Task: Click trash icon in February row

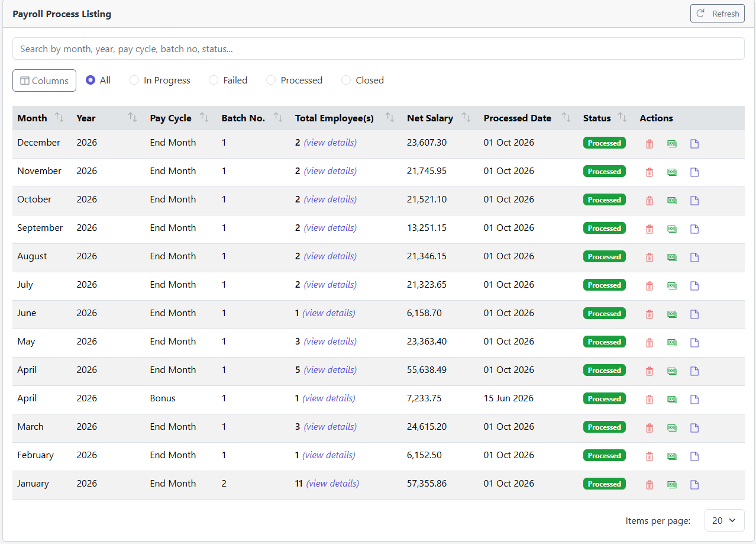Action: [x=650, y=456]
